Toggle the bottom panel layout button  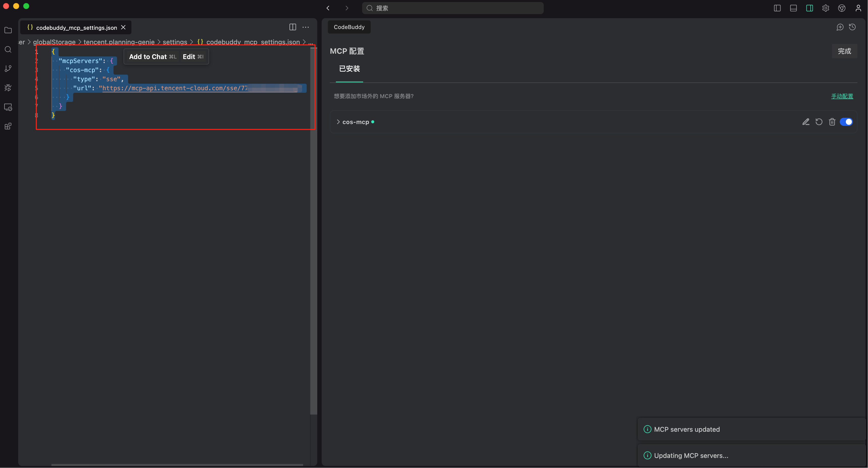793,8
